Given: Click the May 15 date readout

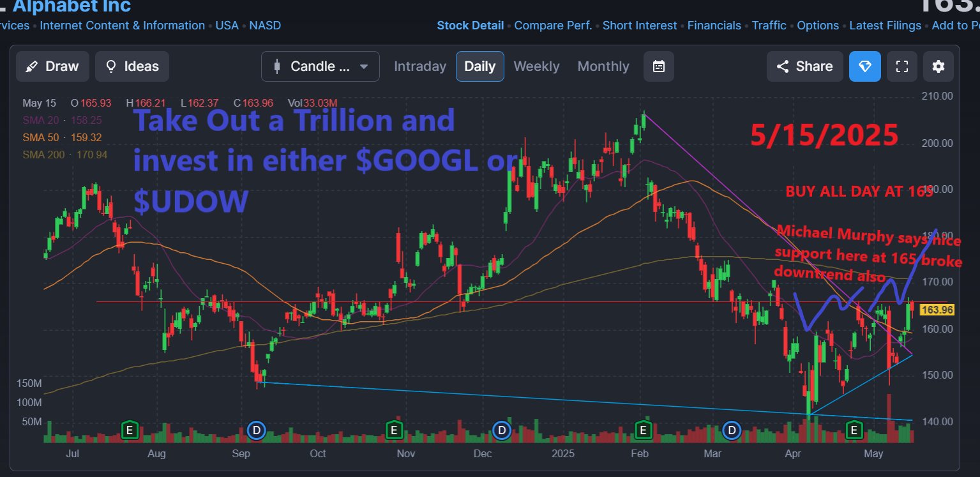Looking at the screenshot, I should coord(40,103).
